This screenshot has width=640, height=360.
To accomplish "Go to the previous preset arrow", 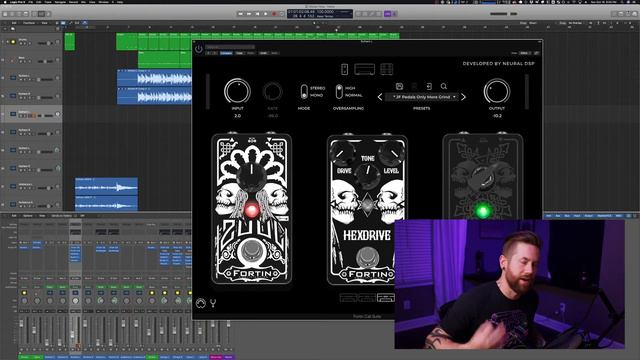I will (380, 97).
